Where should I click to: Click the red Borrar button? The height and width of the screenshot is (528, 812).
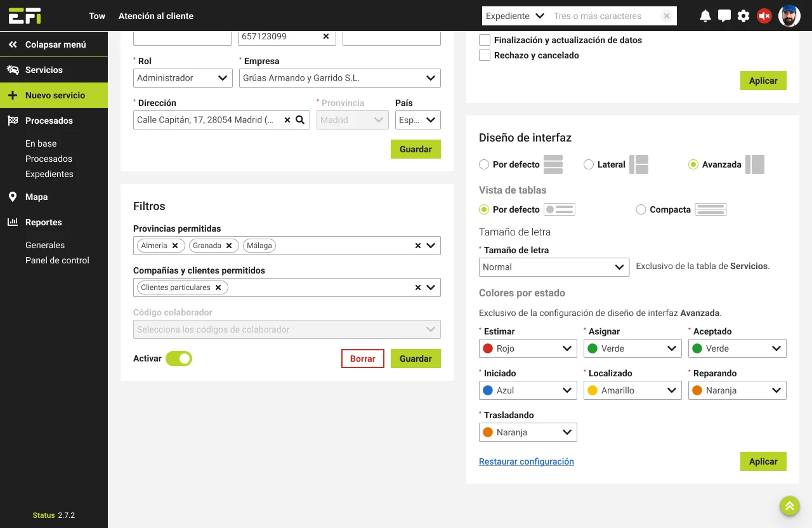(x=363, y=359)
